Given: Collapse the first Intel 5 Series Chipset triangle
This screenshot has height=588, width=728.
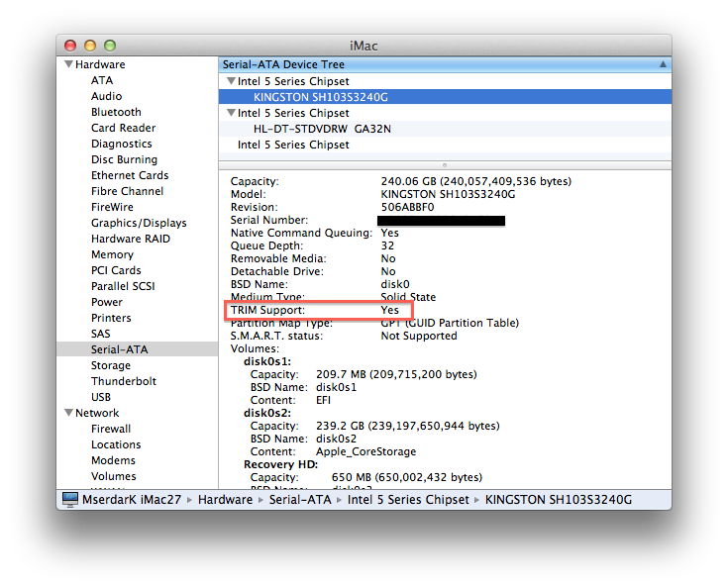Looking at the screenshot, I should click(231, 81).
